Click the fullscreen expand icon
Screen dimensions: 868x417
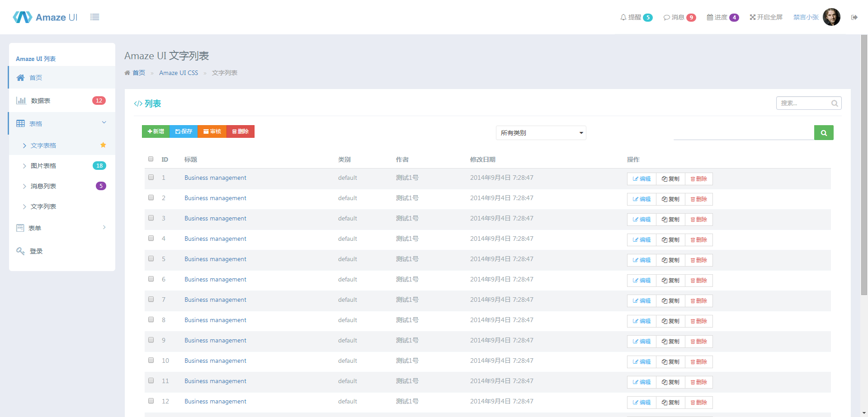[x=753, y=17]
